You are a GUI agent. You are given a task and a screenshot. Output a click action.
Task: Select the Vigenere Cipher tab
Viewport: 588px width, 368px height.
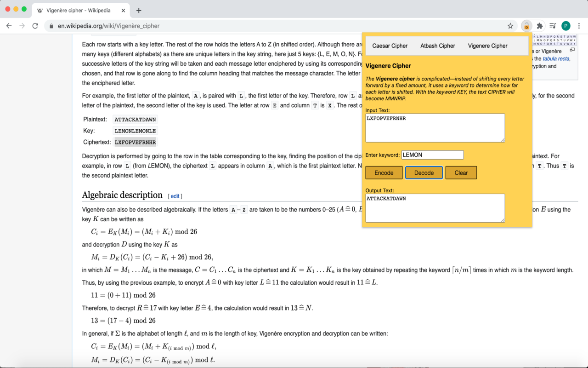488,46
